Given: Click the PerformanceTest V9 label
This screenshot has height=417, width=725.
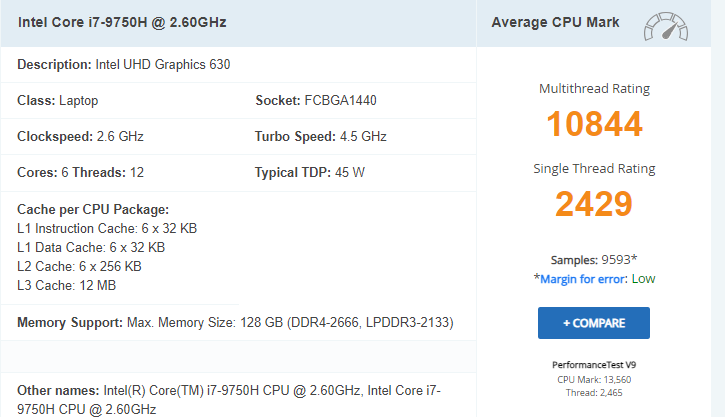Looking at the screenshot, I should 594,365.
